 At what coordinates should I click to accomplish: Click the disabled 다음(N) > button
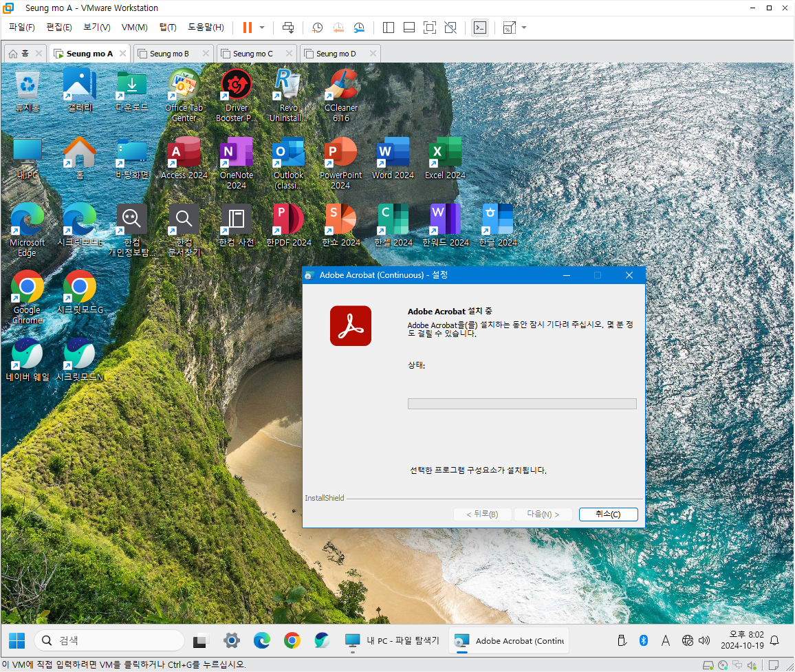tap(543, 514)
